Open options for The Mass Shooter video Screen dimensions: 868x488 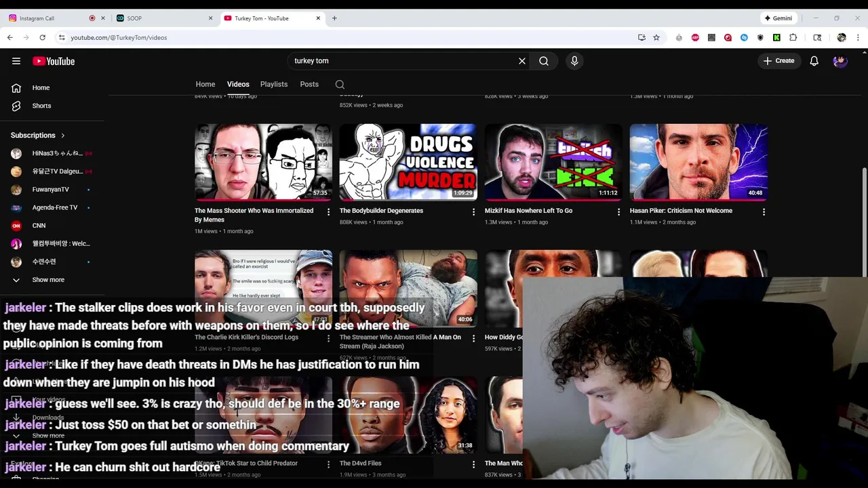tap(328, 212)
